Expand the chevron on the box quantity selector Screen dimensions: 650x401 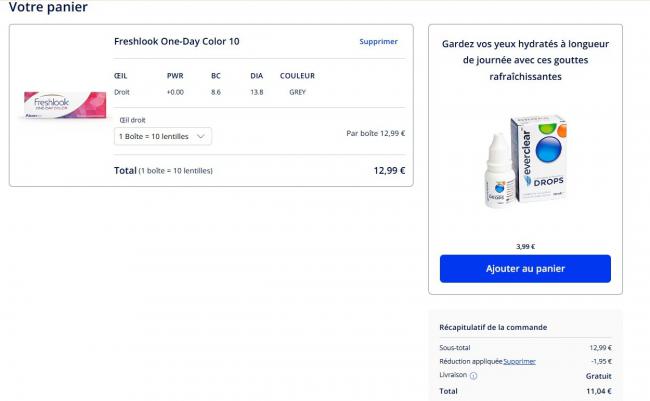tap(201, 136)
